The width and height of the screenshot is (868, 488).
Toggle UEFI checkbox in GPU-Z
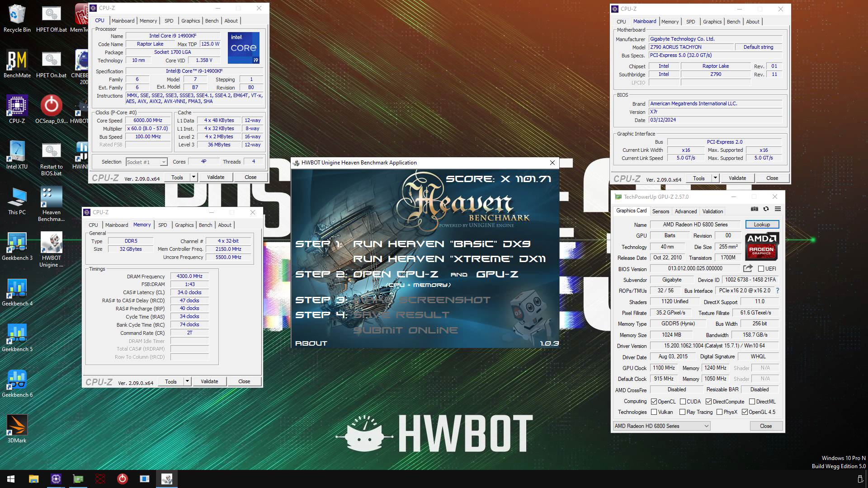tap(761, 268)
